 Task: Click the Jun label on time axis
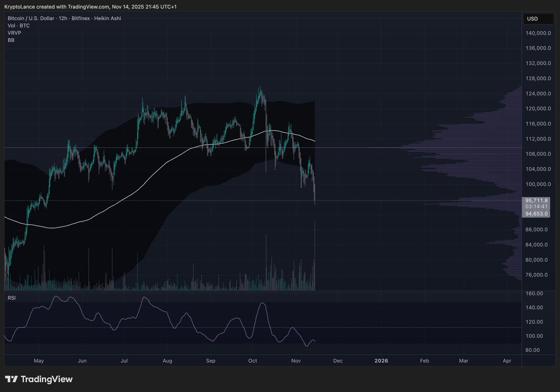82,361
